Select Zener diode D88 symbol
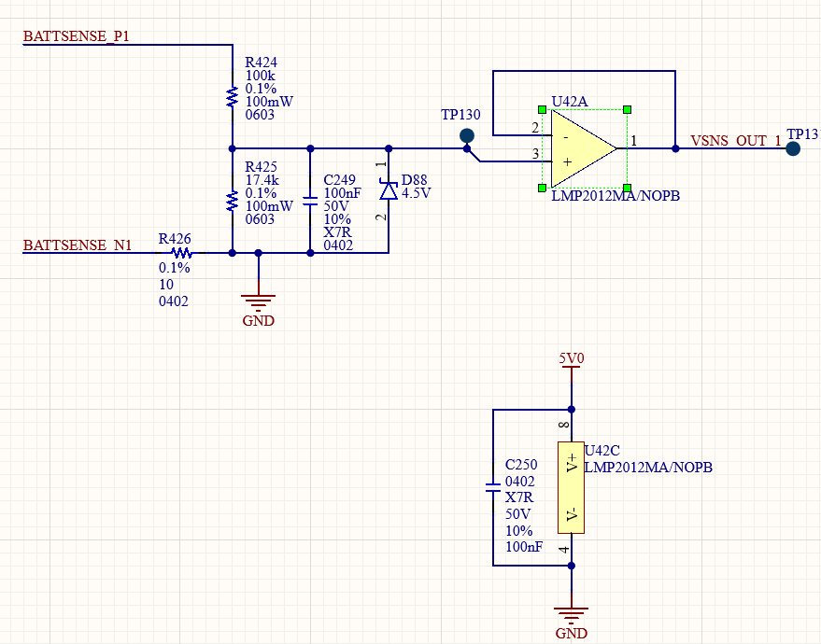Image resolution: width=821 pixels, height=644 pixels. tap(389, 190)
